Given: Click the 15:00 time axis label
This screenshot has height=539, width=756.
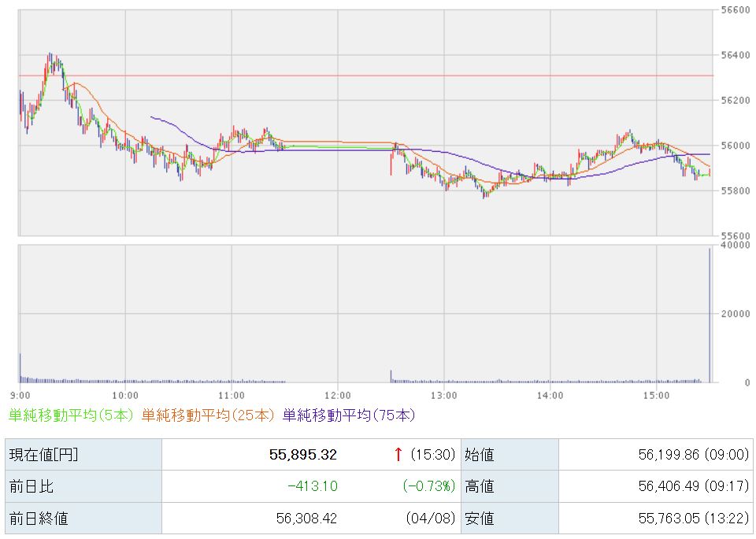Looking at the screenshot, I should click(655, 394).
